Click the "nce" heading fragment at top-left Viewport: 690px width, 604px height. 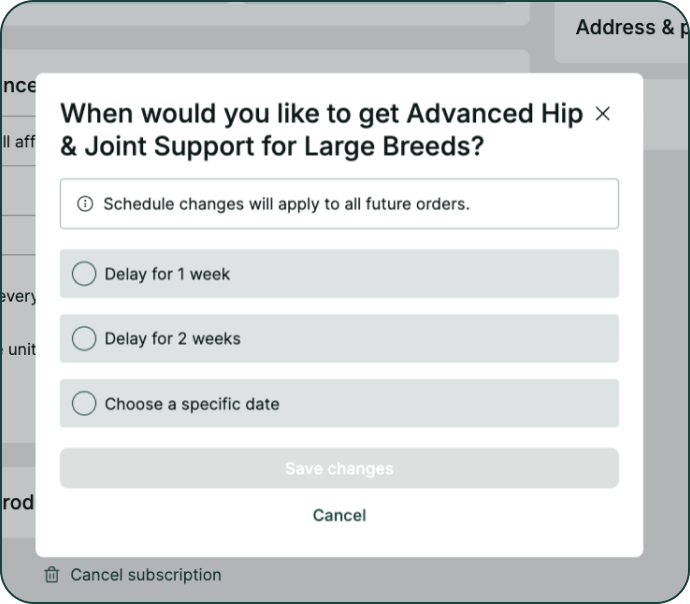18,86
